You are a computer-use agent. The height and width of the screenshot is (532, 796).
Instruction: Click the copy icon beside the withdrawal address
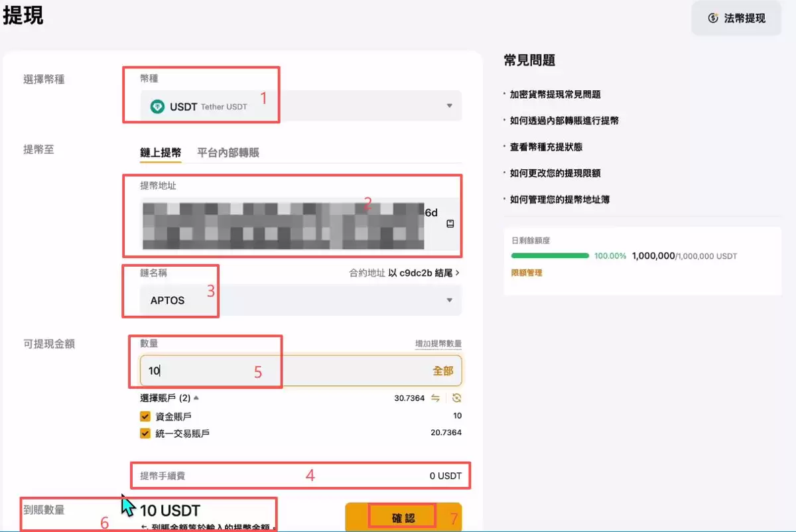click(450, 225)
